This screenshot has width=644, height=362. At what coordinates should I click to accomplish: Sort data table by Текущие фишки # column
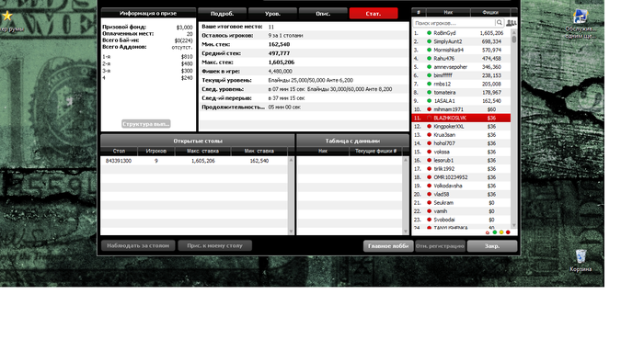pyautogui.click(x=375, y=151)
